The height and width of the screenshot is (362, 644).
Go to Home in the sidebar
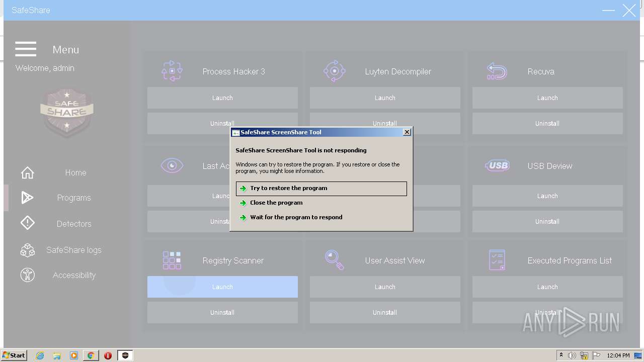[x=75, y=172]
